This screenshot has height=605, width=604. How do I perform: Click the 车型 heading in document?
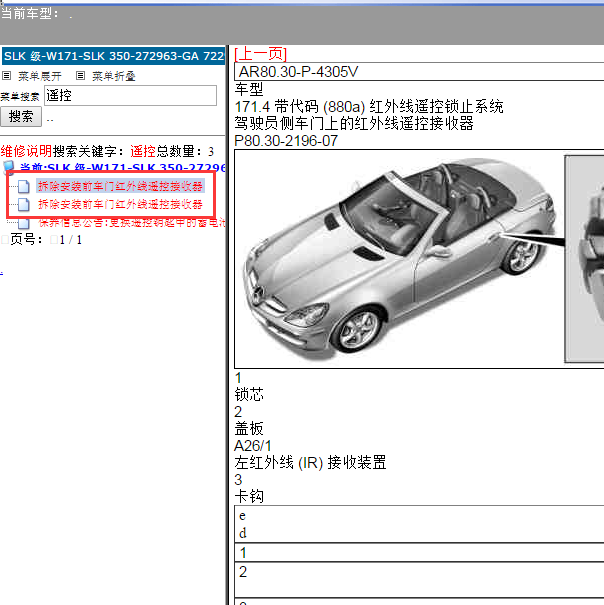click(249, 90)
